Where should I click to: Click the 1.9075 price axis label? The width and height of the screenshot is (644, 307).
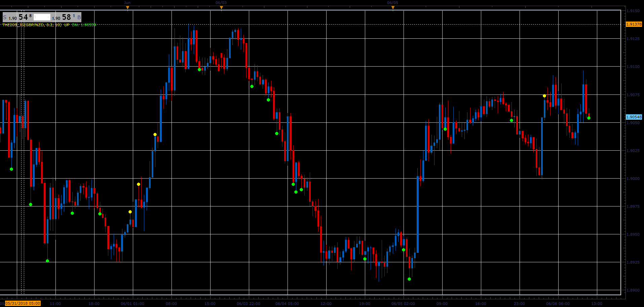(x=633, y=95)
